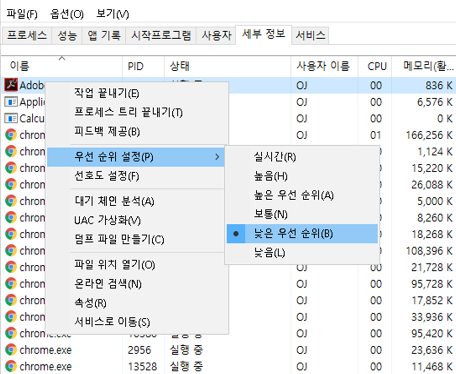This screenshot has height=374, width=456.
Task: Expand the 우선 순위 설정(P) submenu arrow
Action: [x=217, y=157]
